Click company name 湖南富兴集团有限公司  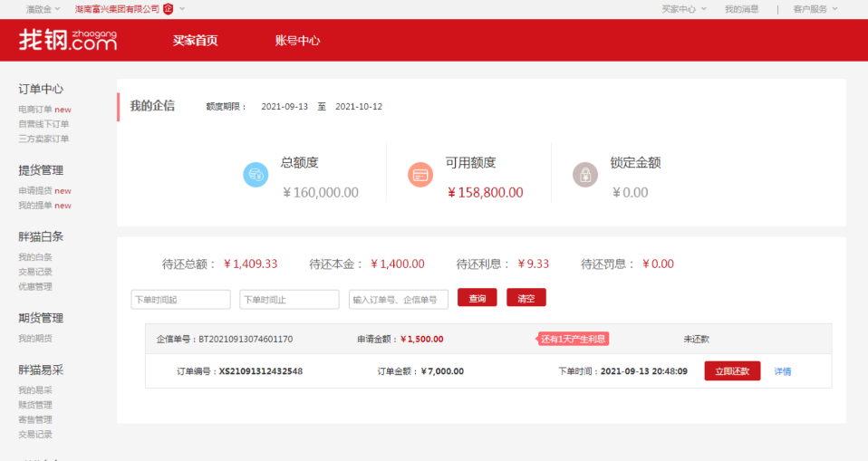click(x=118, y=9)
